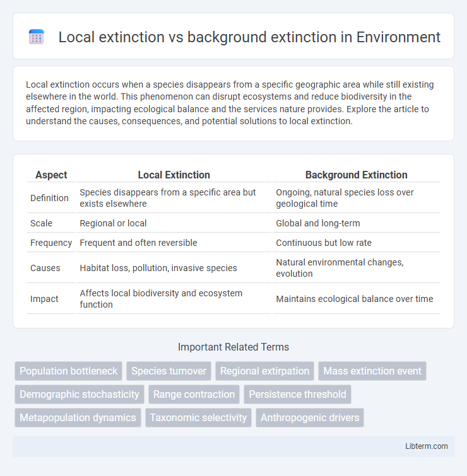Click the calendar icon beside the title
The image size is (467, 476).
[x=37, y=37]
